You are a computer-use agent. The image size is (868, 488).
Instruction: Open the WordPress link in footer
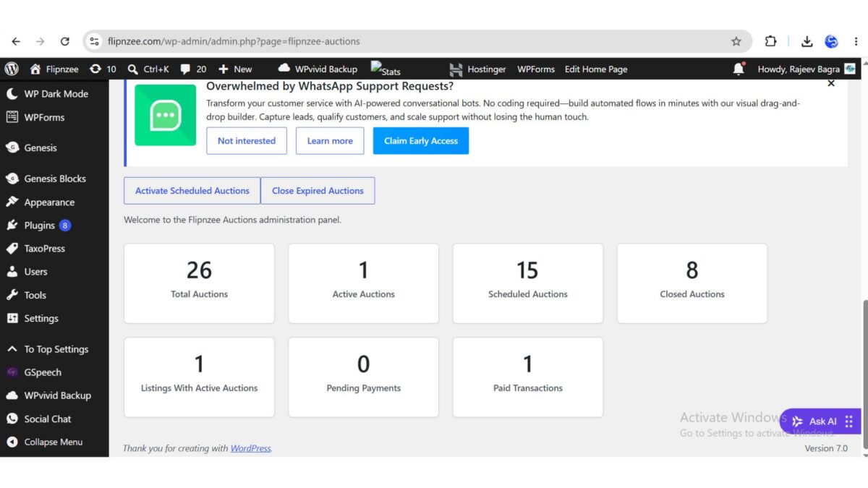coord(250,448)
